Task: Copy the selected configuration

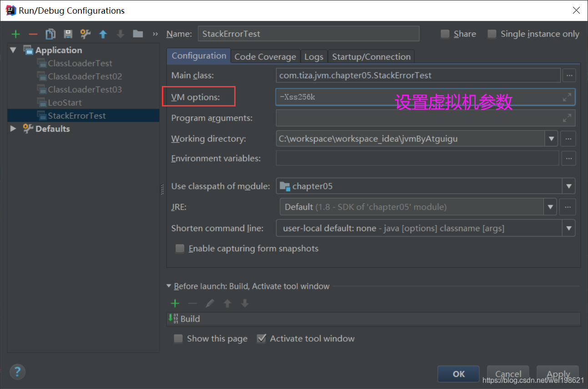Action: click(x=50, y=34)
